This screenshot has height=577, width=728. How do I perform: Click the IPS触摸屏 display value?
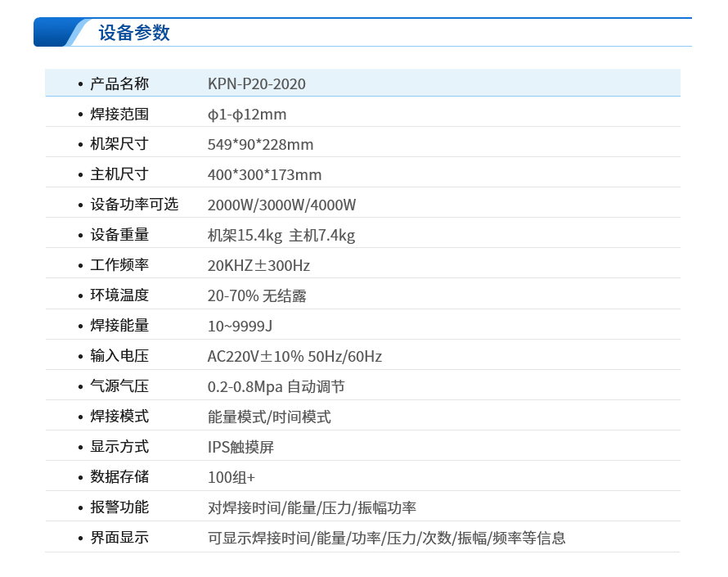241,446
